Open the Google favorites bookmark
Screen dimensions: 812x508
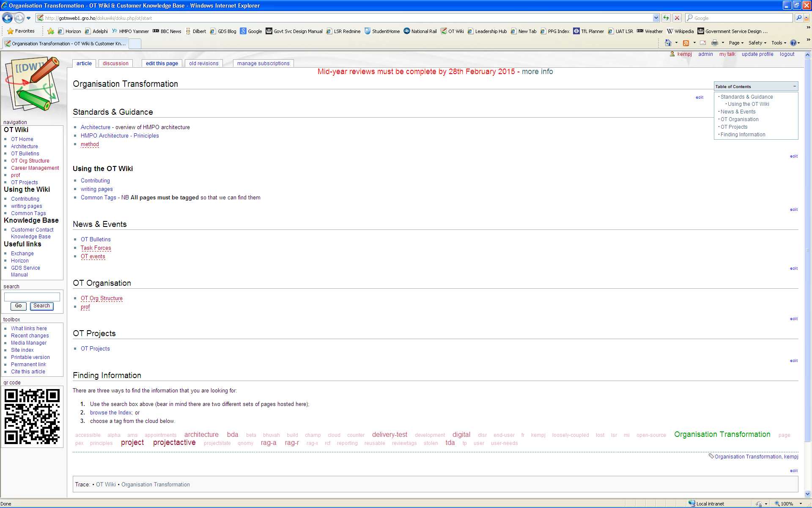pyautogui.click(x=251, y=31)
